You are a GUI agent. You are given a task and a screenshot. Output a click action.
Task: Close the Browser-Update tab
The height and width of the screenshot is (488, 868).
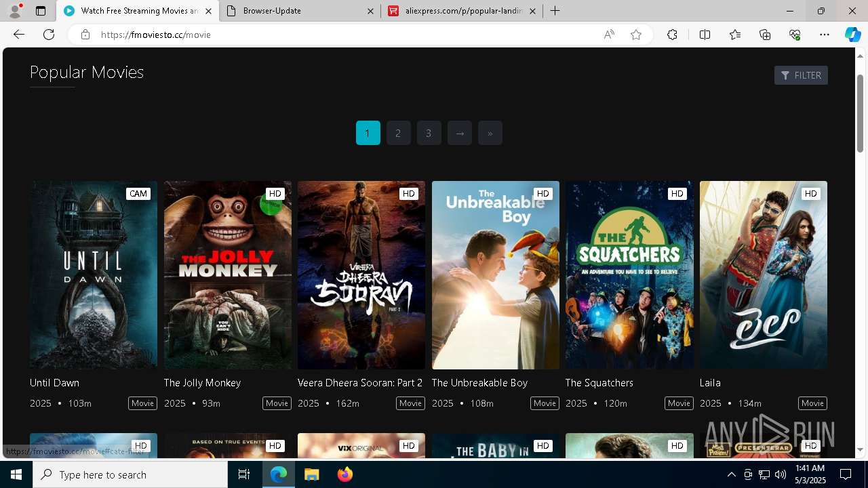(x=371, y=11)
